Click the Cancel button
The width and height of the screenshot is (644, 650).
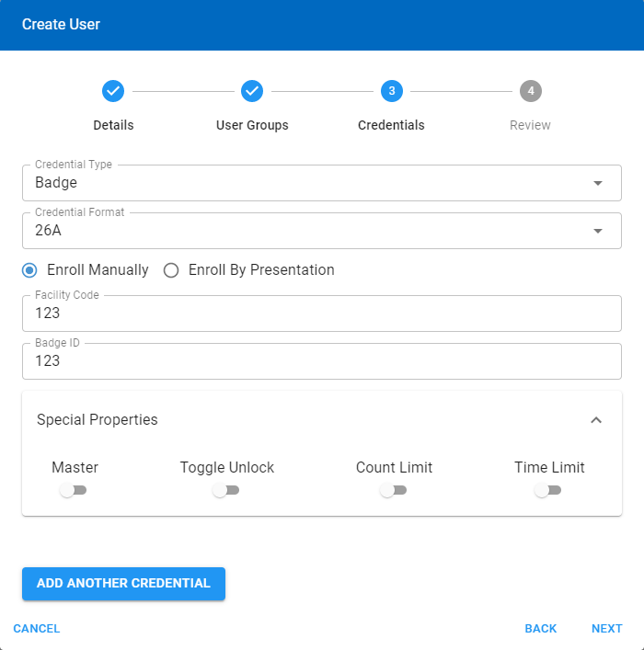[x=37, y=629]
